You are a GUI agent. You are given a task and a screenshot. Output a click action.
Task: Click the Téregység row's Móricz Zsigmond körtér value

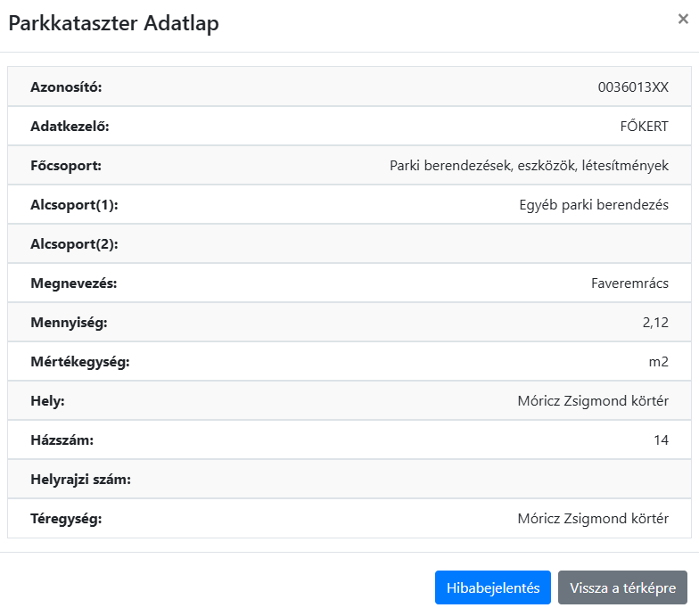click(593, 519)
